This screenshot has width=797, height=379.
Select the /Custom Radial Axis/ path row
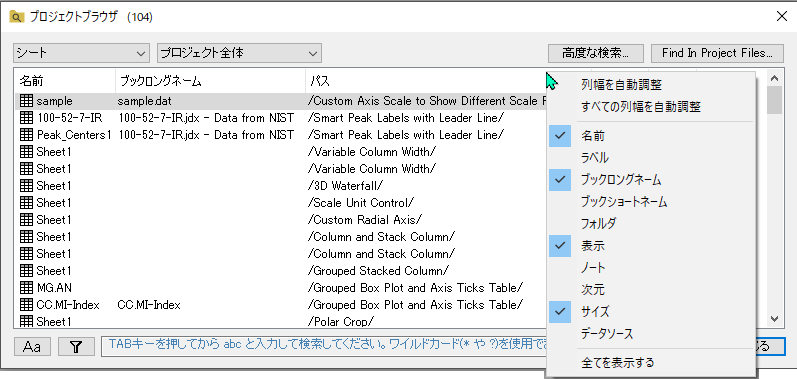(365, 220)
